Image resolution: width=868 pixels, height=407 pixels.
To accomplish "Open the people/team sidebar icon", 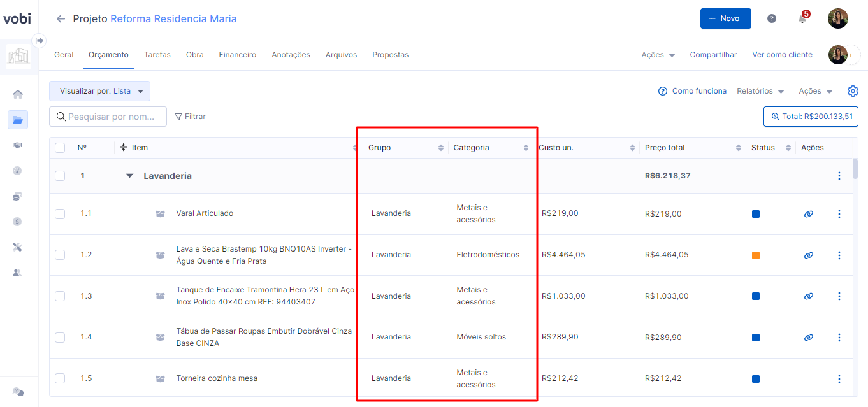I will [18, 273].
